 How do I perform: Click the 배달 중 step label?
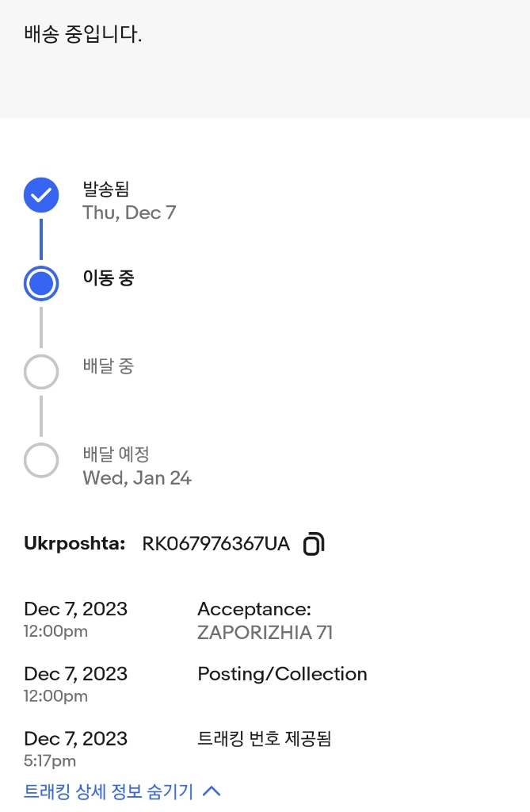pyautogui.click(x=109, y=366)
